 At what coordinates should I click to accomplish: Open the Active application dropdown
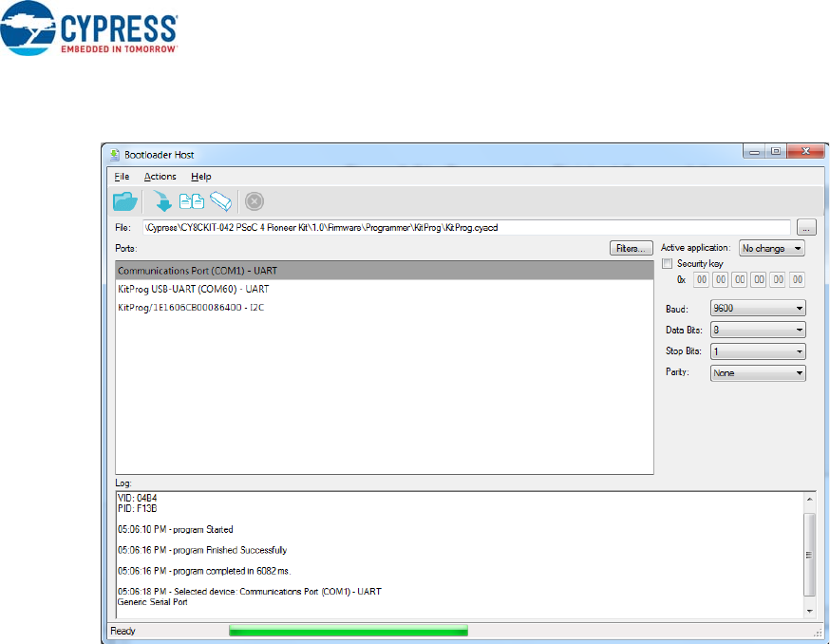click(771, 248)
